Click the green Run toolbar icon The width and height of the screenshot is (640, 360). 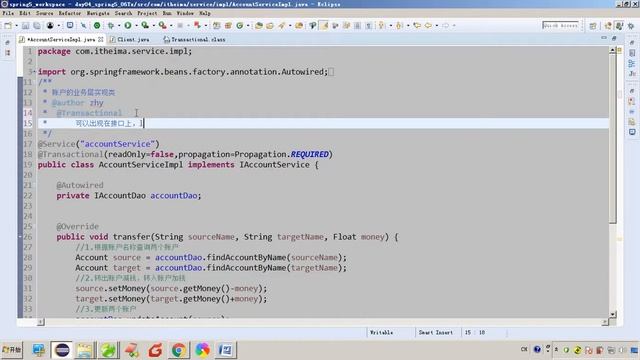pyautogui.click(x=128, y=25)
